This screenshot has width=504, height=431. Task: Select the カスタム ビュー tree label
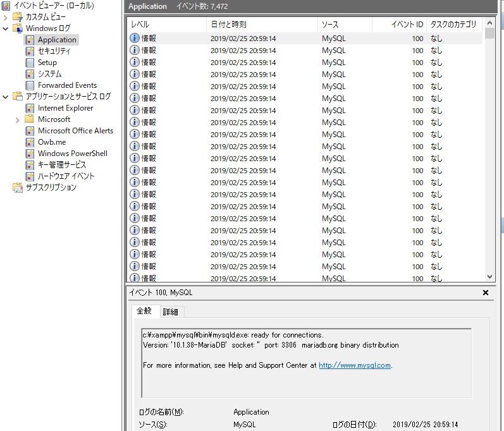pyautogui.click(x=46, y=17)
